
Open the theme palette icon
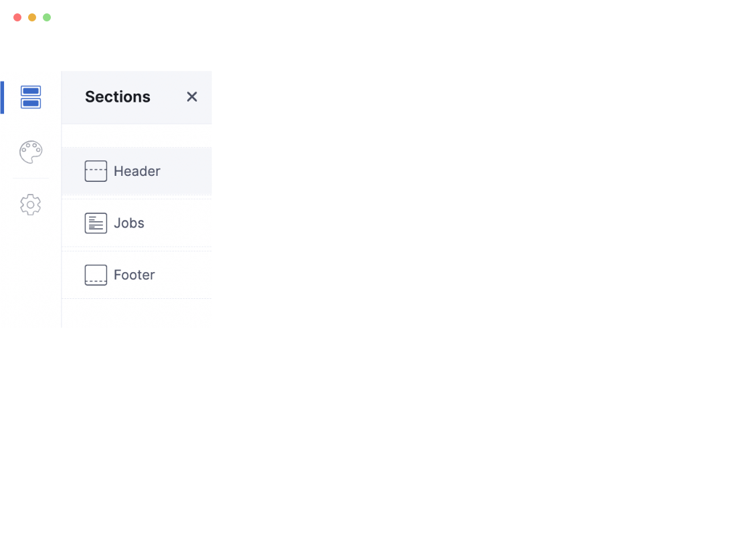31,152
